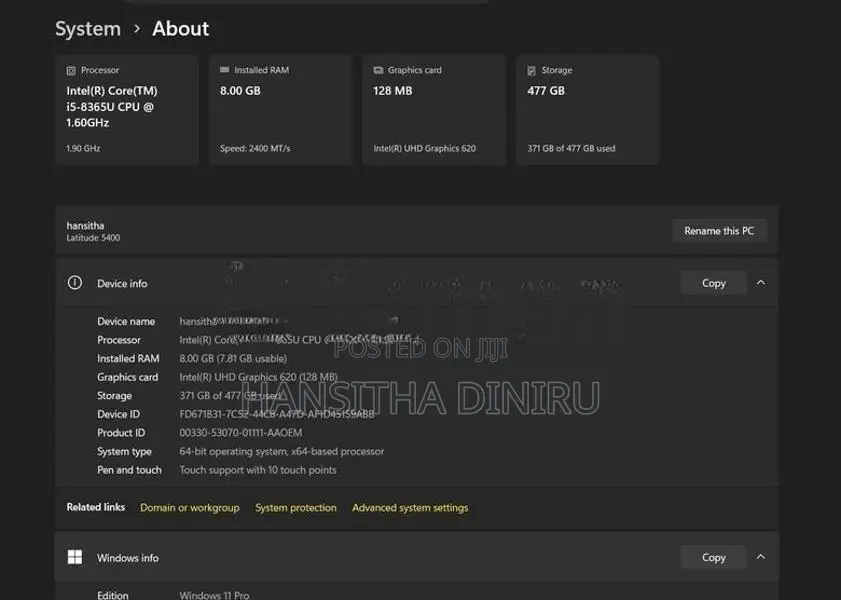The height and width of the screenshot is (600, 841).
Task: Select Product ID 00330-53070-01111-AAOEM
Action: pyautogui.click(x=241, y=433)
